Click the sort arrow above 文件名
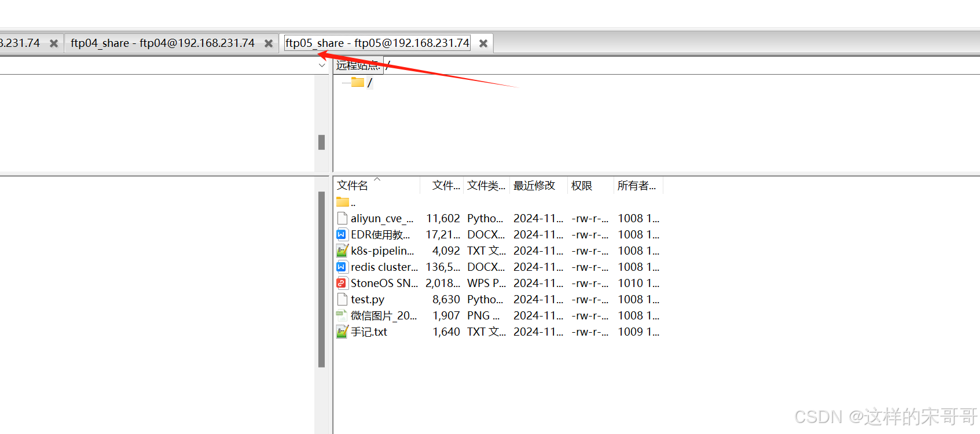Screen dimensions: 980x434 click(377, 179)
